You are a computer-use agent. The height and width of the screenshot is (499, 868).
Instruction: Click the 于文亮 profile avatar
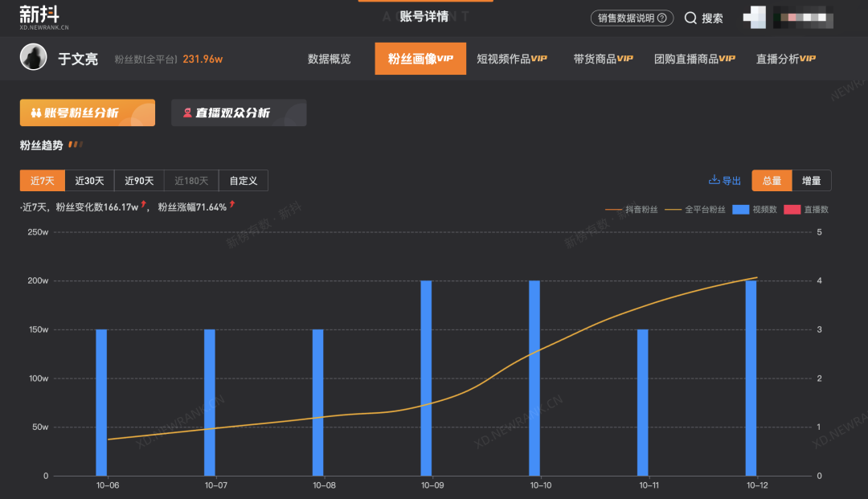[x=34, y=58]
